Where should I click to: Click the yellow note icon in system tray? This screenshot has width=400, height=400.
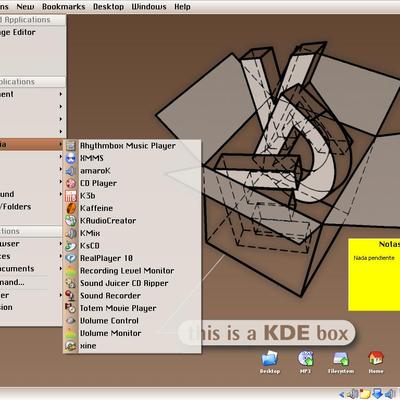[366, 394]
